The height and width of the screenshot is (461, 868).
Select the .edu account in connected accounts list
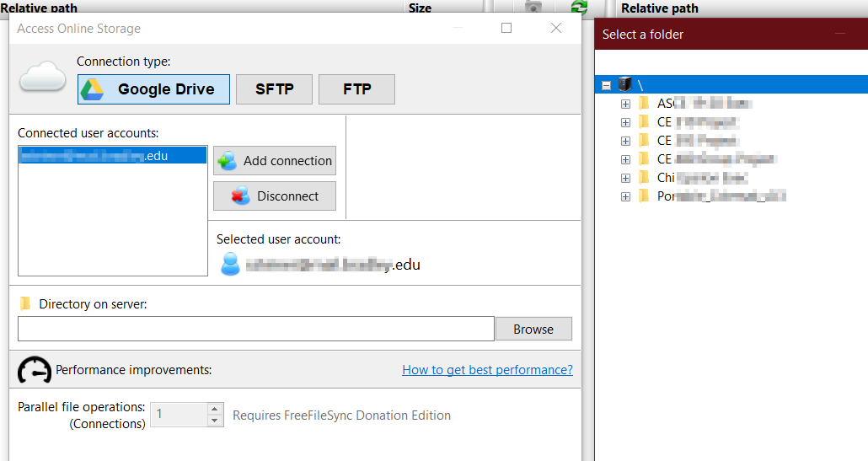(112, 156)
